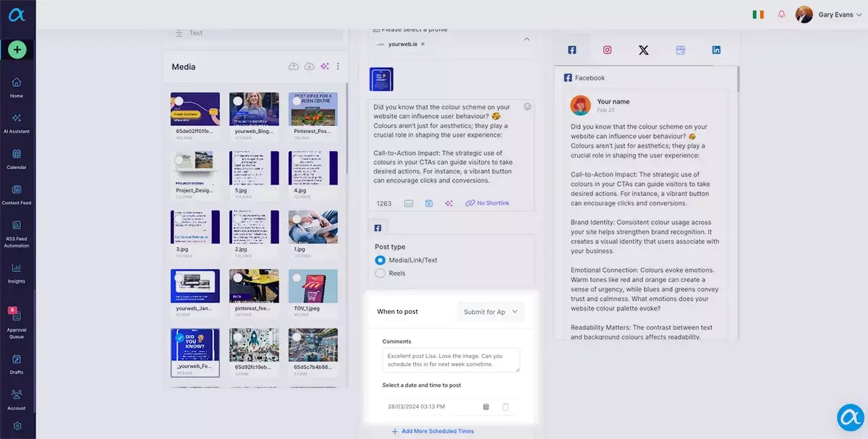Open the settings gear at sidebar bottom
The width and height of the screenshot is (868, 439).
tap(17, 427)
